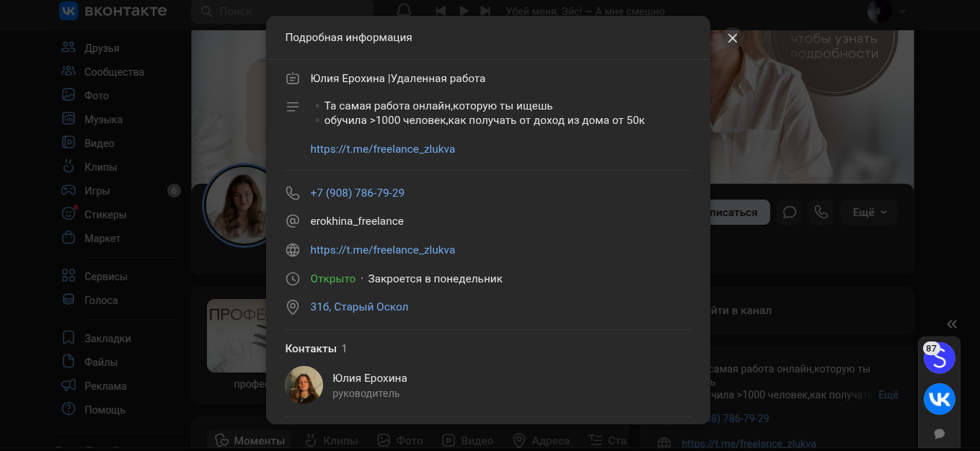The image size is (980, 451).
Task: Click the message bubble icon button
Action: (790, 213)
